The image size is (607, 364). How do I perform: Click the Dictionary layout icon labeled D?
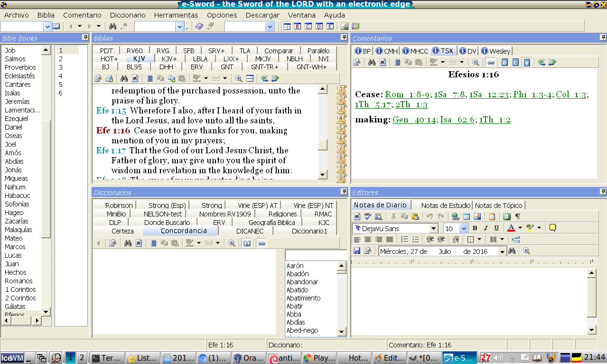[x=319, y=27]
